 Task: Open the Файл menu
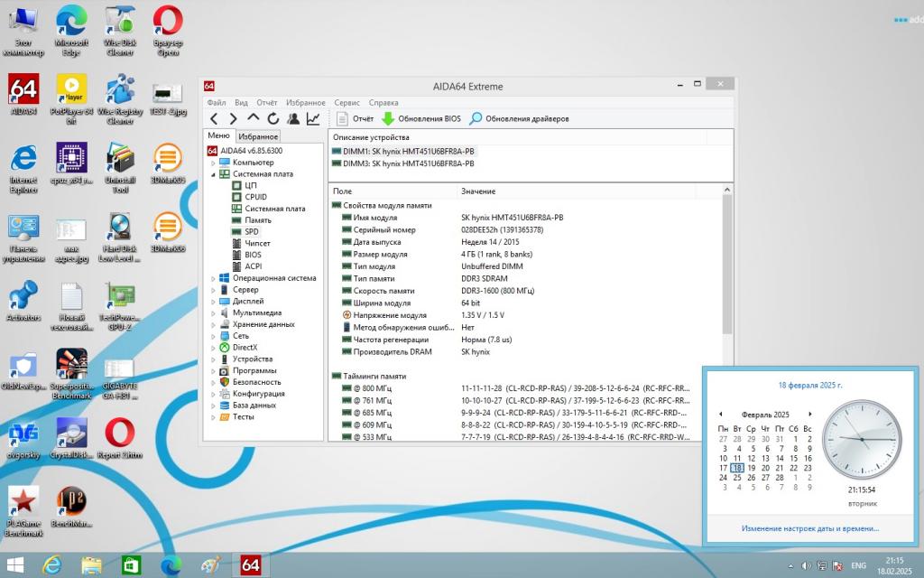click(217, 103)
